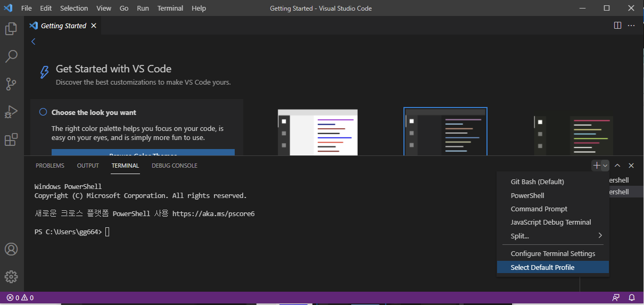
Task: Launch JavaScript Debug Terminal
Action: click(553, 222)
